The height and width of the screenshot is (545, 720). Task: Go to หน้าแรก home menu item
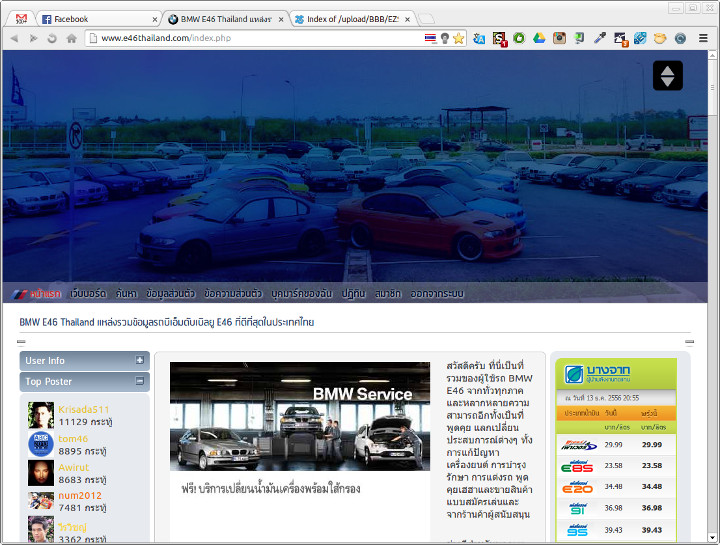(45, 294)
